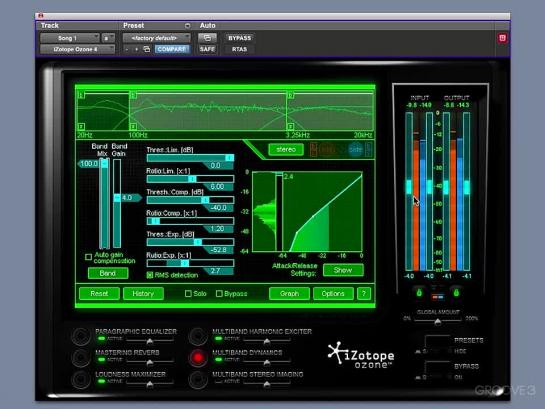Click the output meter link lock icon
Viewport: 545px width, 409px height.
[456, 293]
